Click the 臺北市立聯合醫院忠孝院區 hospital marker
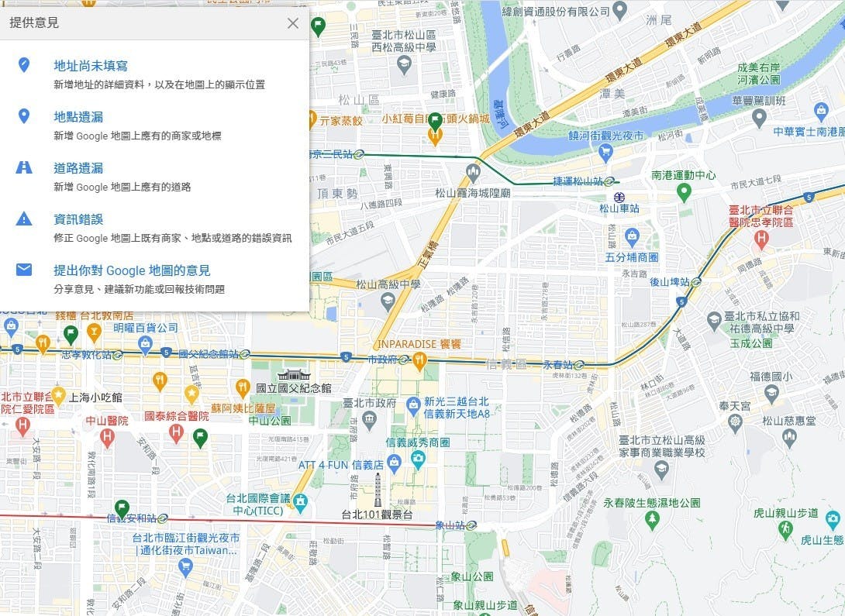Image resolution: width=845 pixels, height=616 pixels. click(x=760, y=239)
